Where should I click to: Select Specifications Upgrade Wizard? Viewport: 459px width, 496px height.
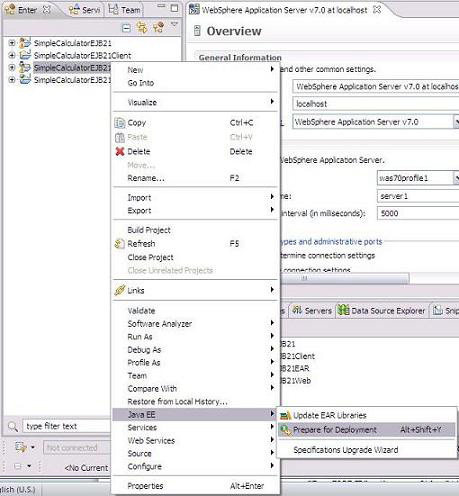tap(367, 450)
